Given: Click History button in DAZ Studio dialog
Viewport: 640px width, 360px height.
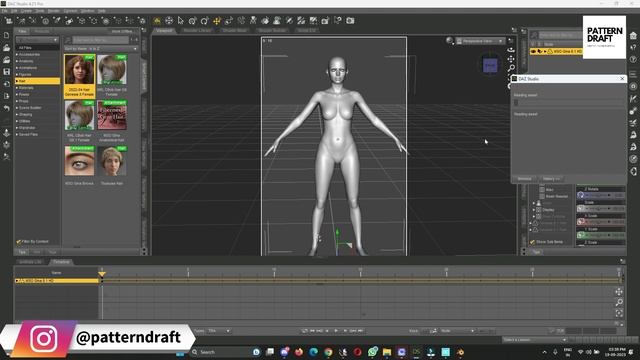Looking at the screenshot, I should 551,179.
